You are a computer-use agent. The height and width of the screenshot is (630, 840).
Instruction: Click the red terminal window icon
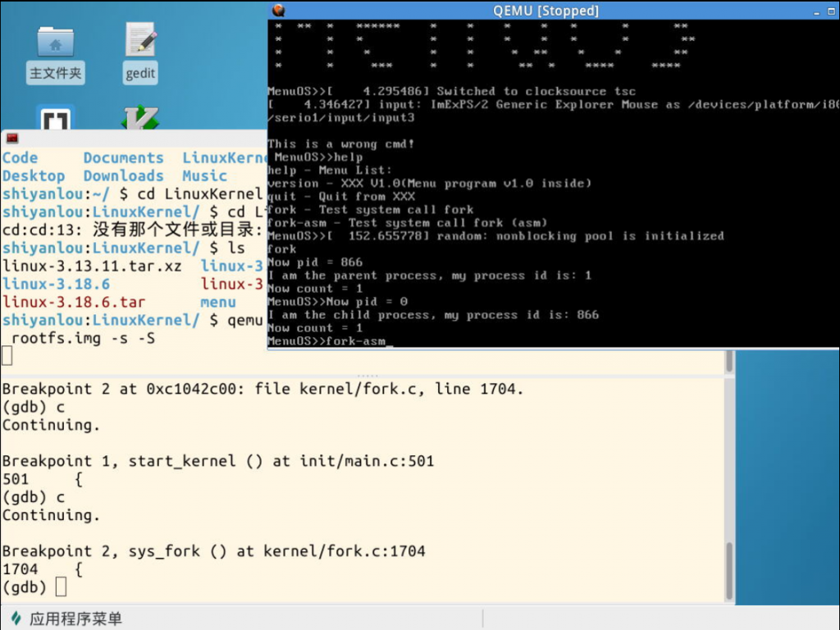click(x=11, y=138)
